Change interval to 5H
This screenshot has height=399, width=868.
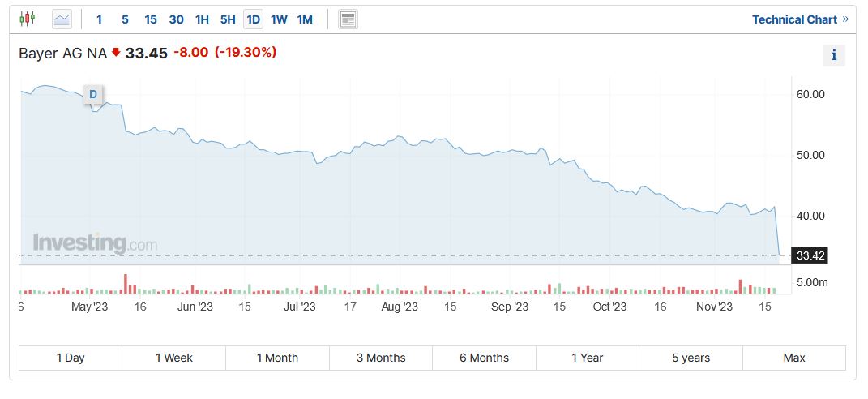tap(228, 19)
